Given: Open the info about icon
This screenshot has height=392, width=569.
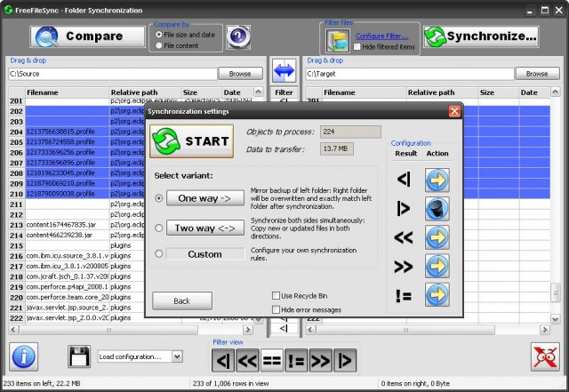Looking at the screenshot, I should click(24, 356).
